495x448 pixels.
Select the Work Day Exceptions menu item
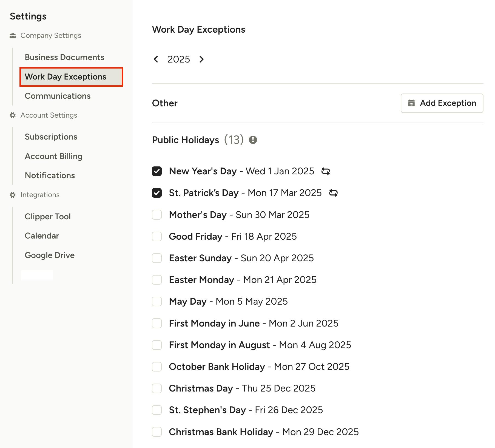71,77
